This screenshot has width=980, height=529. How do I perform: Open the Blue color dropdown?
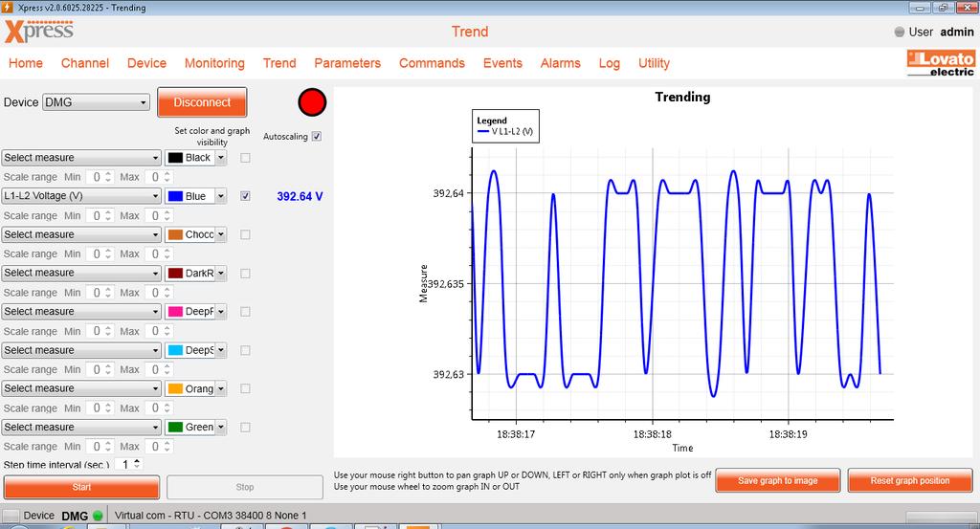pyautogui.click(x=195, y=196)
